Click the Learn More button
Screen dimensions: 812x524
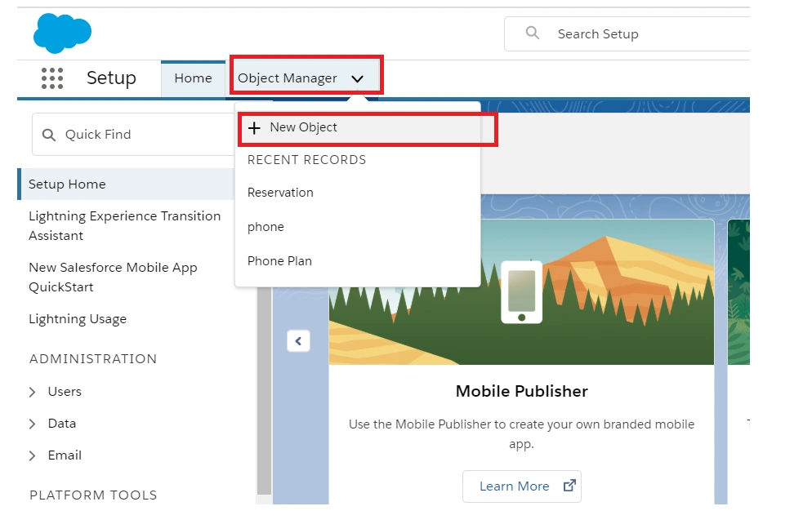click(x=521, y=486)
